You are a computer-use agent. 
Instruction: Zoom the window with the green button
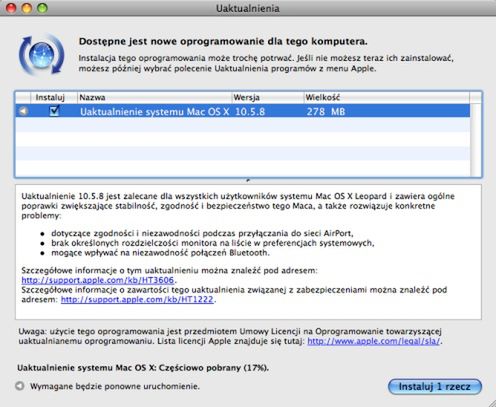click(x=42, y=8)
